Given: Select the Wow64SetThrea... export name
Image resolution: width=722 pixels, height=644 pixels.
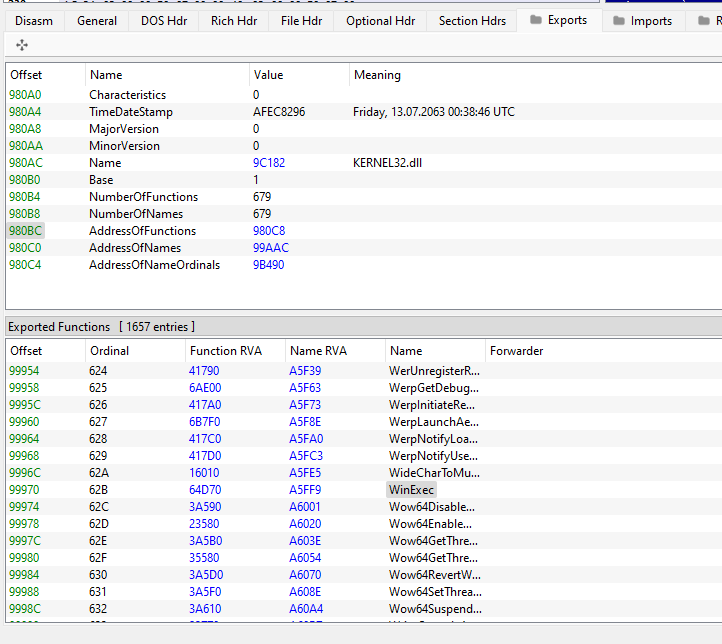Looking at the screenshot, I should (x=435, y=592).
